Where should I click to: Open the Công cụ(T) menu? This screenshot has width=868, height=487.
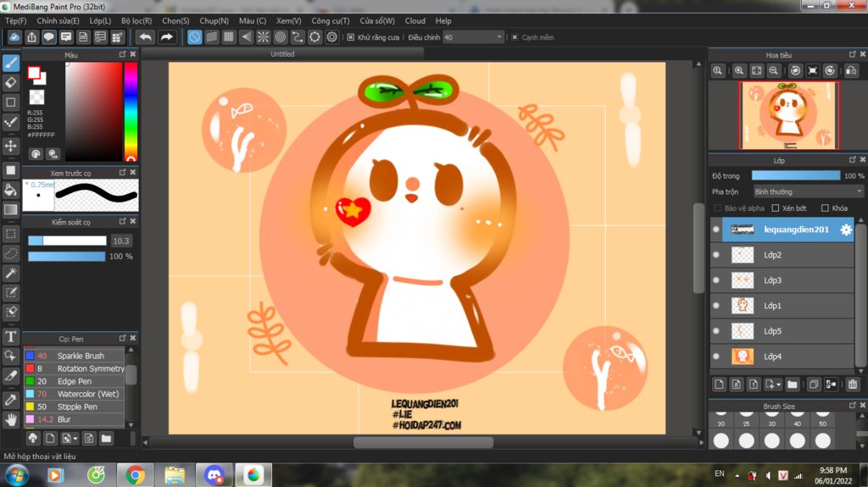331,20
